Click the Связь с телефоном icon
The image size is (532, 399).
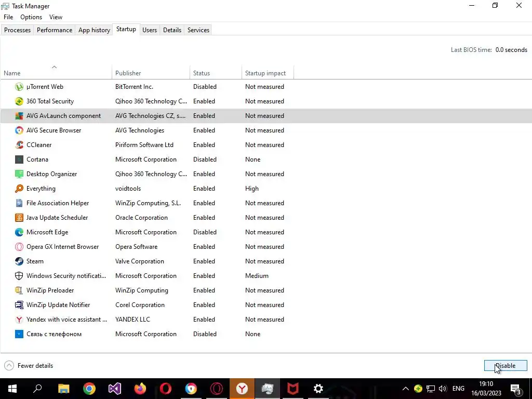(x=19, y=334)
